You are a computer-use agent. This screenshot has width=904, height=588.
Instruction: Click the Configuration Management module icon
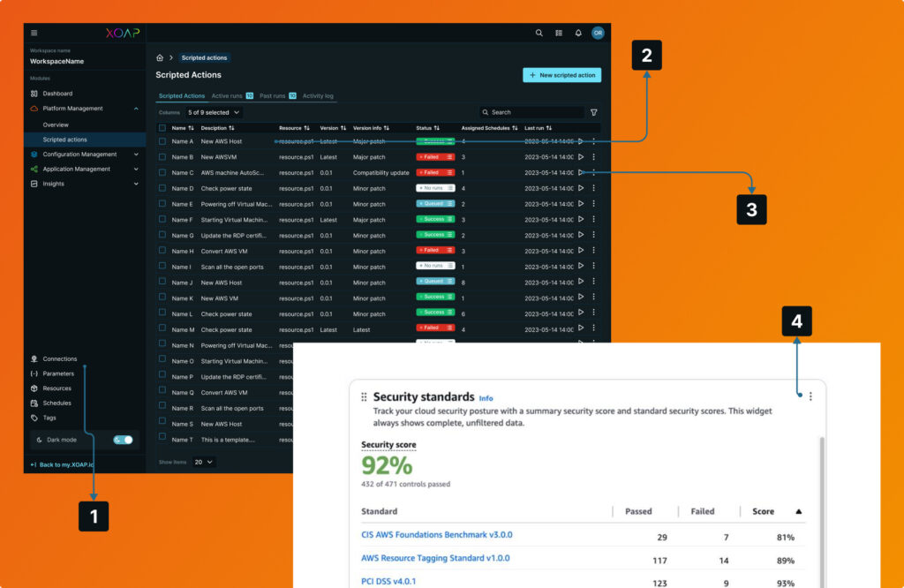click(x=34, y=154)
